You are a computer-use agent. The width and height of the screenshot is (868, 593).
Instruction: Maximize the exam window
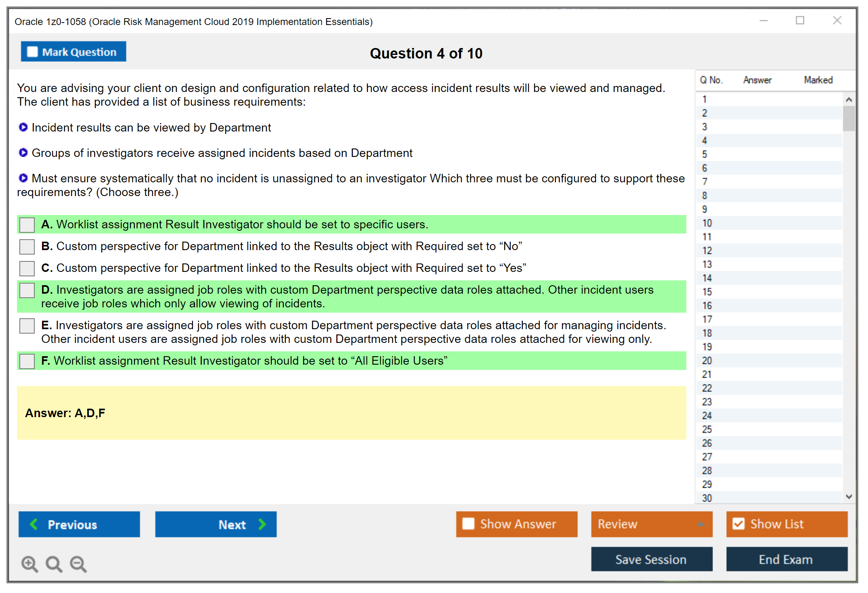pyautogui.click(x=800, y=21)
